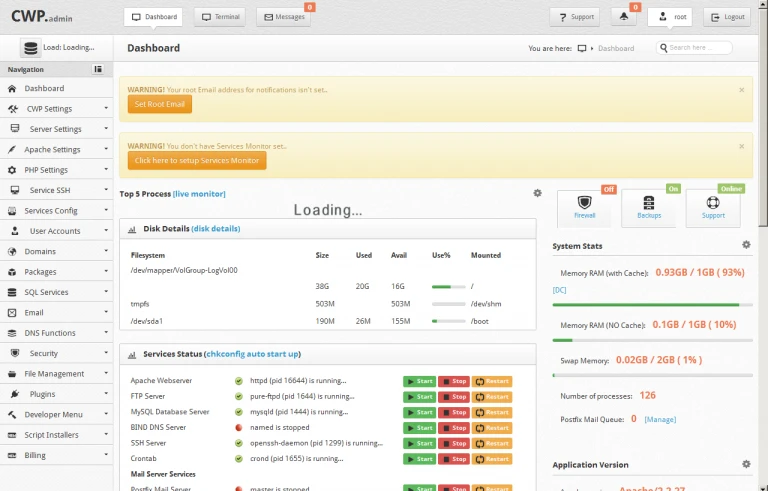Expand the PHP Settings menu
This screenshot has height=491, width=768.
click(x=56, y=170)
